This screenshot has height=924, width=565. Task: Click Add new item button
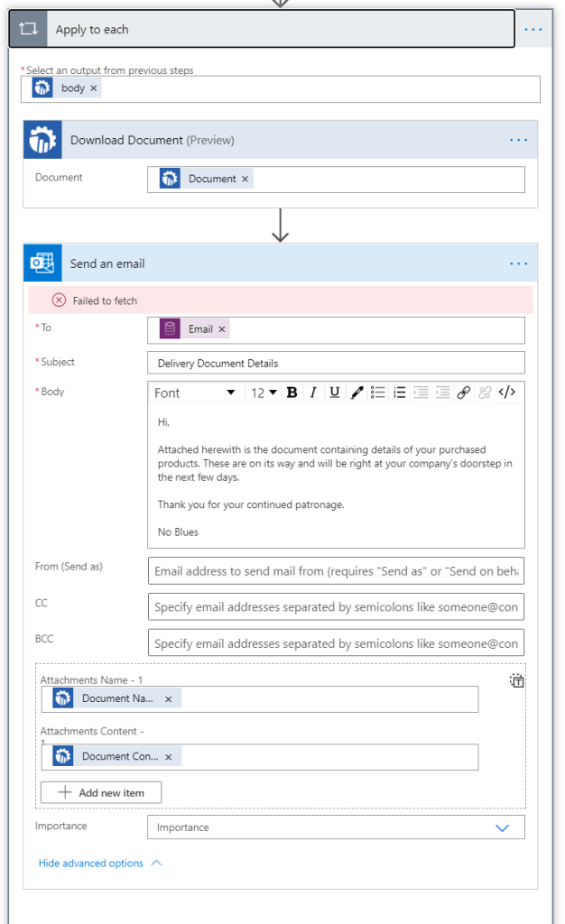tap(101, 792)
